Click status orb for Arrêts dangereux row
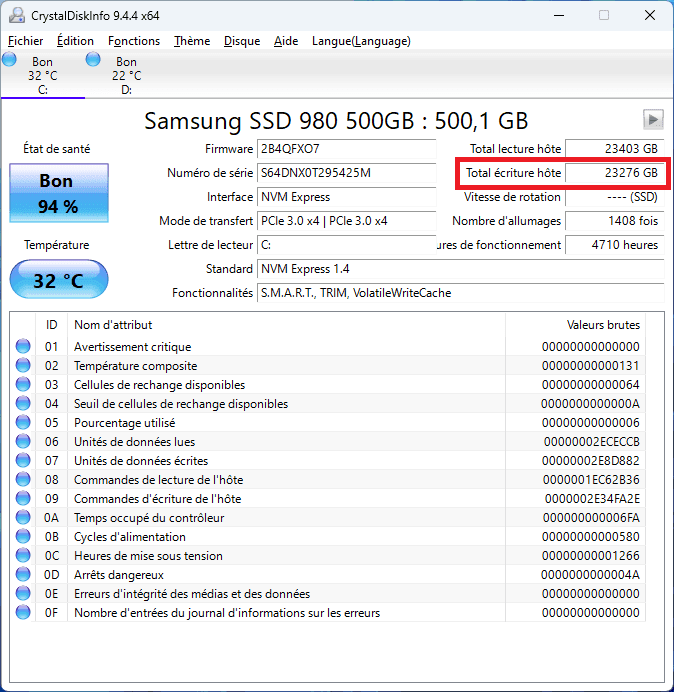Screen dimensions: 674x692 [x=23, y=574]
